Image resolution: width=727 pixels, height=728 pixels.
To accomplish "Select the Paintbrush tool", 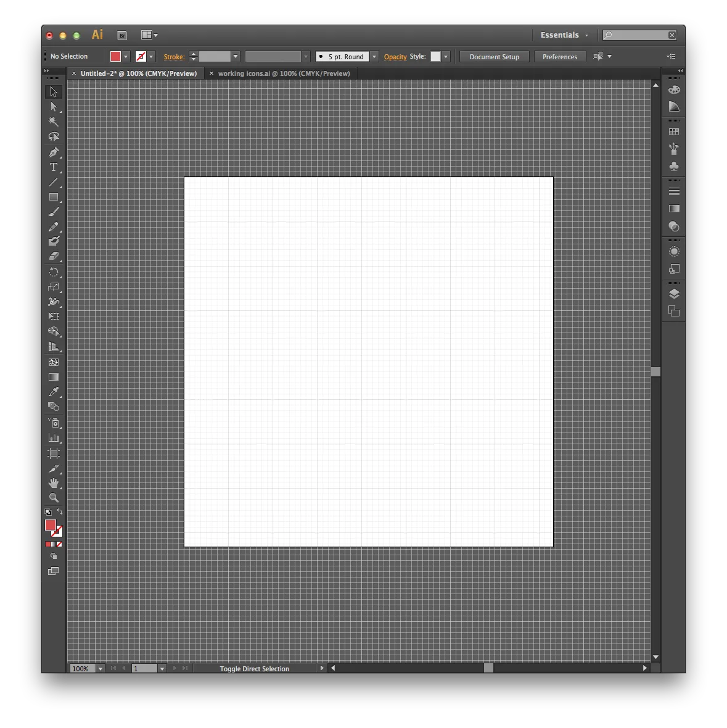I will (x=54, y=212).
